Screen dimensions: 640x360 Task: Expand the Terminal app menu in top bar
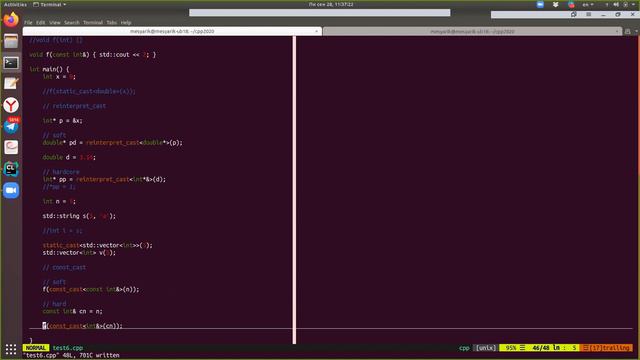(x=49, y=4)
